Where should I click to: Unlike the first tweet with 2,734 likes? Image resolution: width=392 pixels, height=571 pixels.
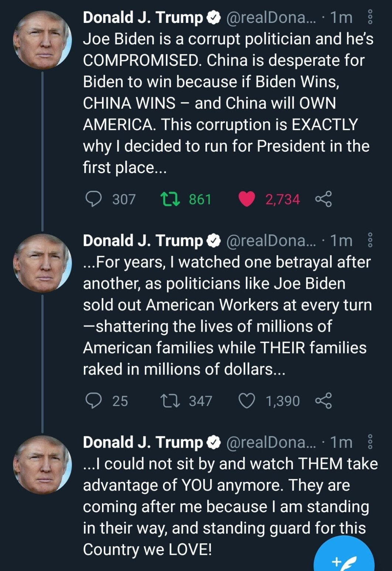click(246, 199)
